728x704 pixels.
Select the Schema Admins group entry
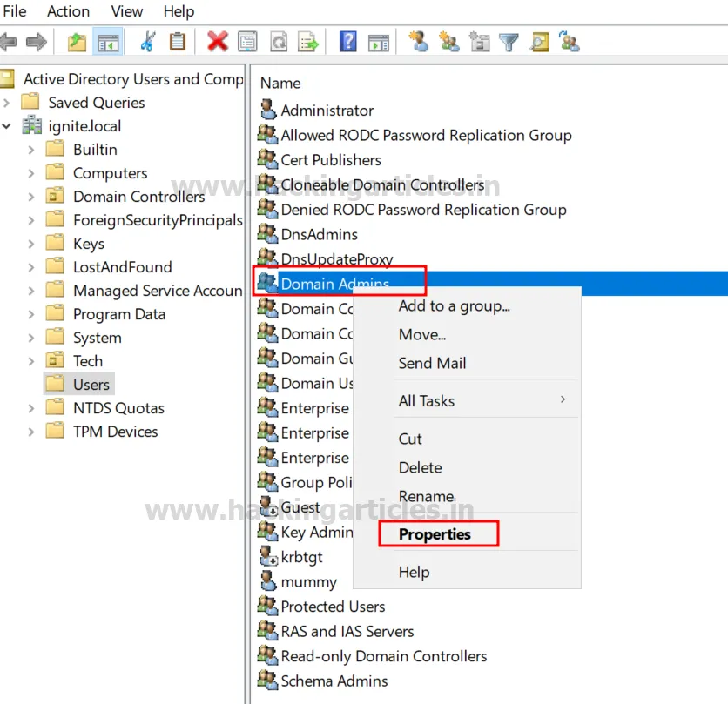(334, 681)
